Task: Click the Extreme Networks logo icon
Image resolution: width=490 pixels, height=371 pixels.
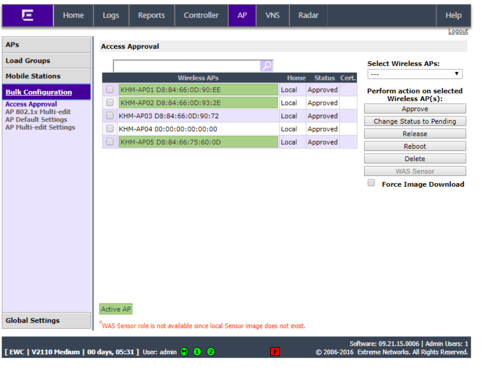Action: (x=27, y=15)
